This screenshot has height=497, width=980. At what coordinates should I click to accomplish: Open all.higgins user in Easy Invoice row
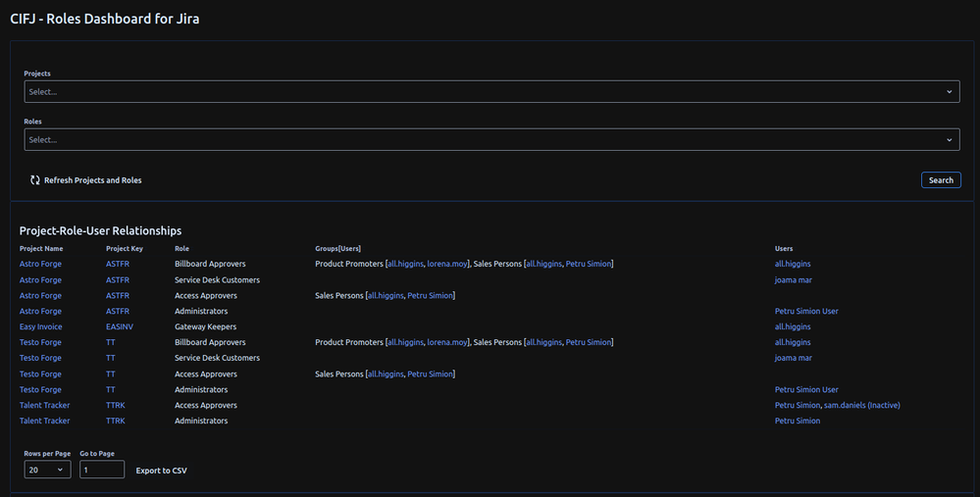coord(793,326)
